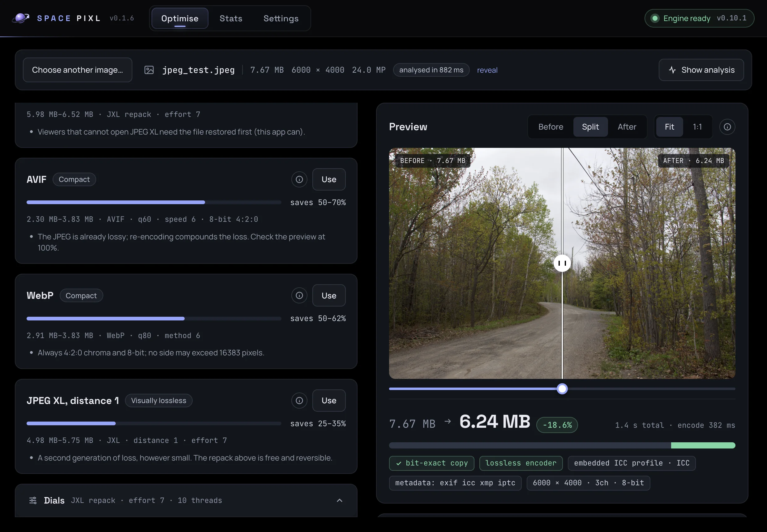The height and width of the screenshot is (532, 767).
Task: Choose another image
Action: coord(77,70)
